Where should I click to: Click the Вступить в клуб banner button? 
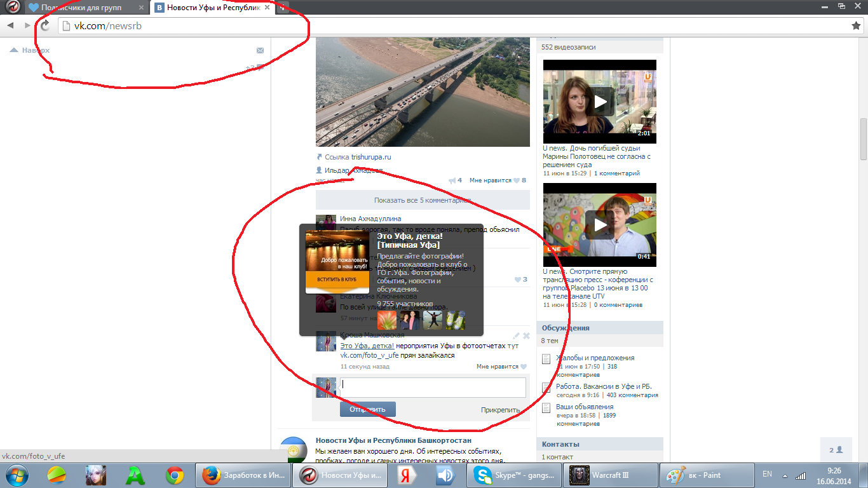pyautogui.click(x=337, y=280)
